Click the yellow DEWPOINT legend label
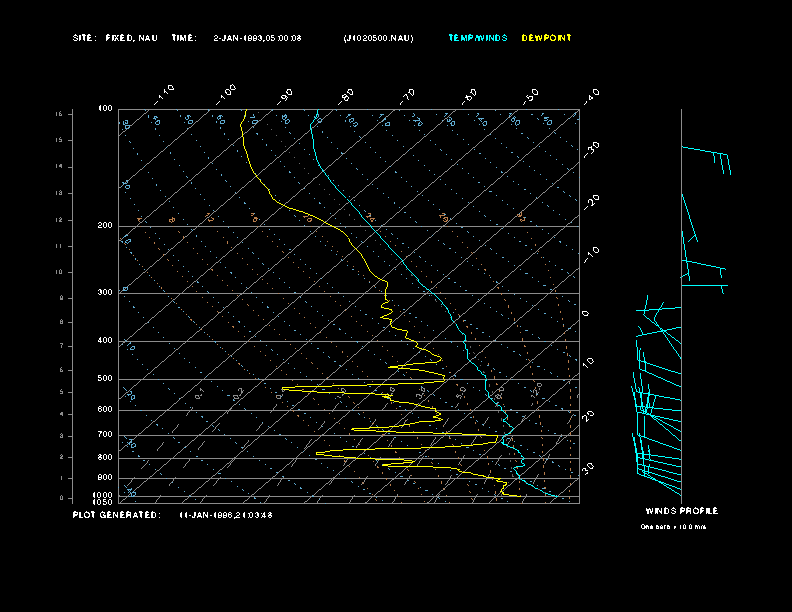 [x=547, y=38]
